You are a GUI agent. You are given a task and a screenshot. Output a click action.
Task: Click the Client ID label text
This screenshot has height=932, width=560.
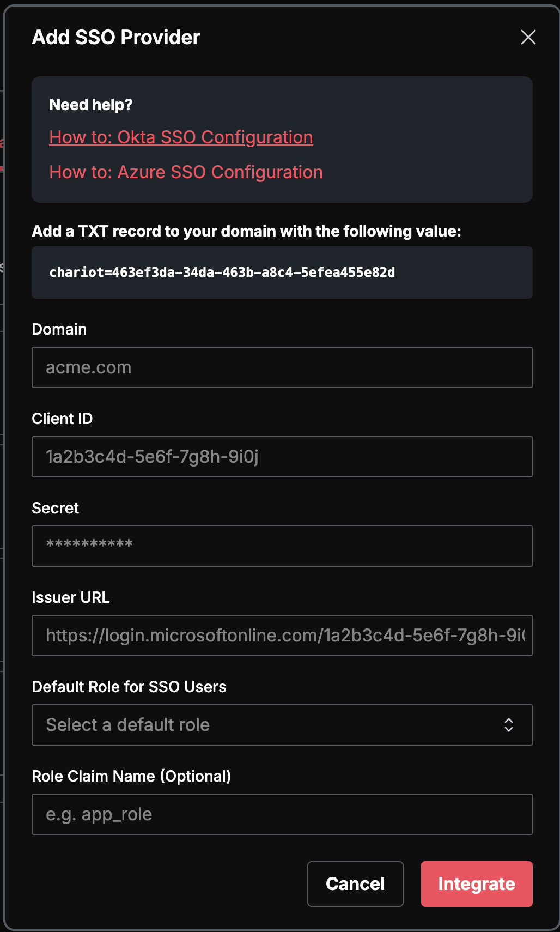pos(62,419)
